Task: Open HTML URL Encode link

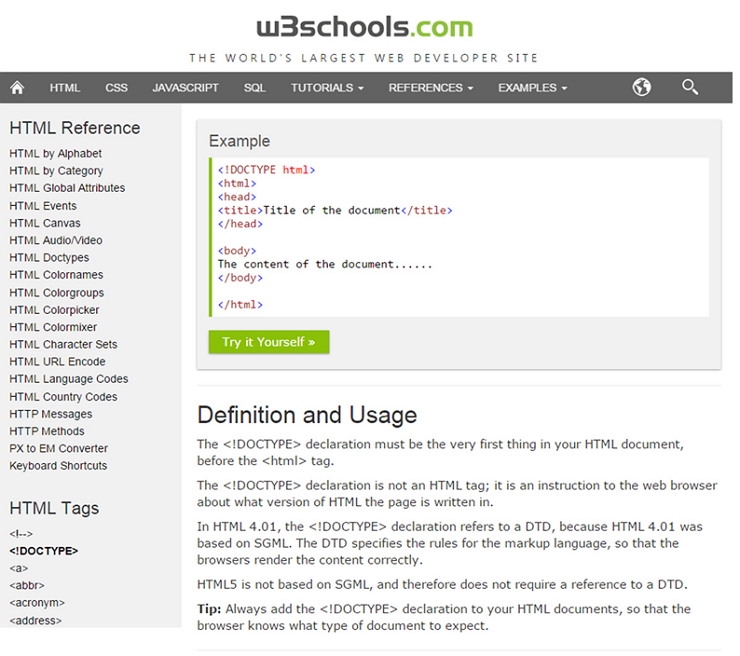Action: click(x=57, y=362)
